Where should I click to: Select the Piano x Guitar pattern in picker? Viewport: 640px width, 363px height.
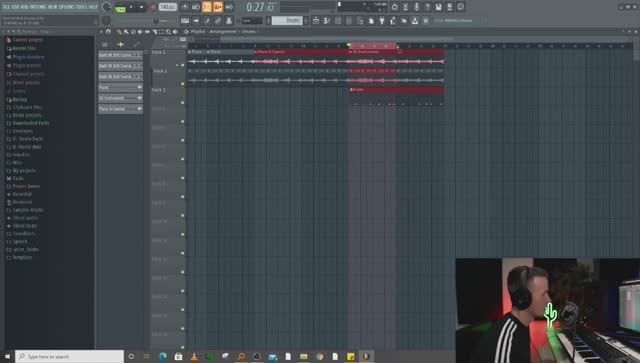click(120, 109)
